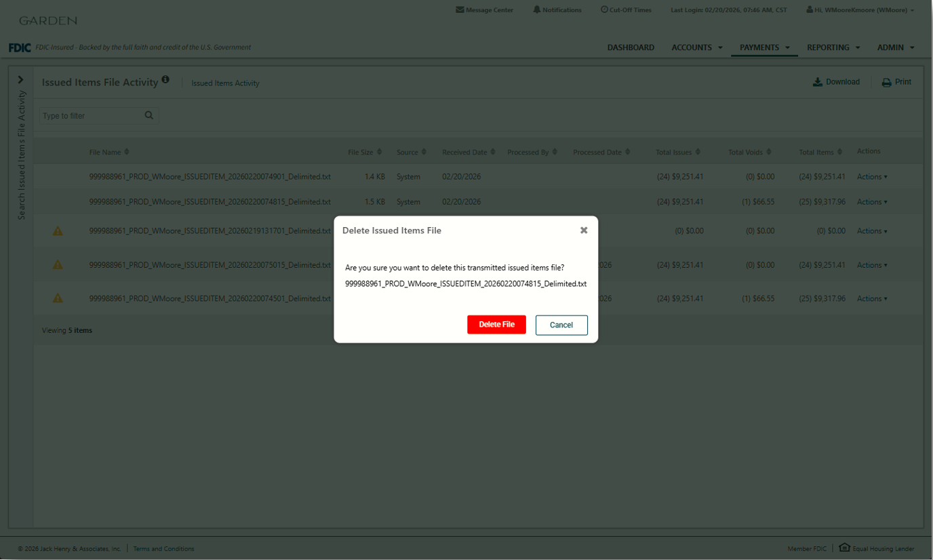Open Actions dropdown for the 20260220074901 file
The width and height of the screenshot is (933, 560).
(x=871, y=177)
